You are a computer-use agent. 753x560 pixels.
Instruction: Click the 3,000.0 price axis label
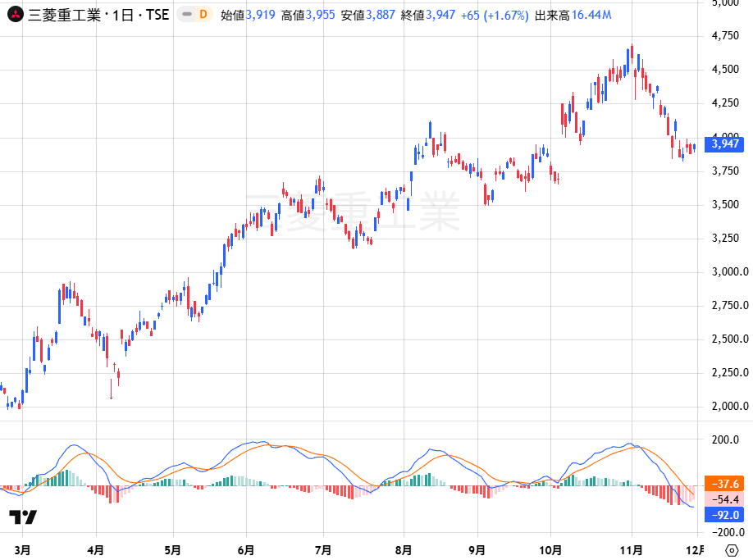coord(730,271)
